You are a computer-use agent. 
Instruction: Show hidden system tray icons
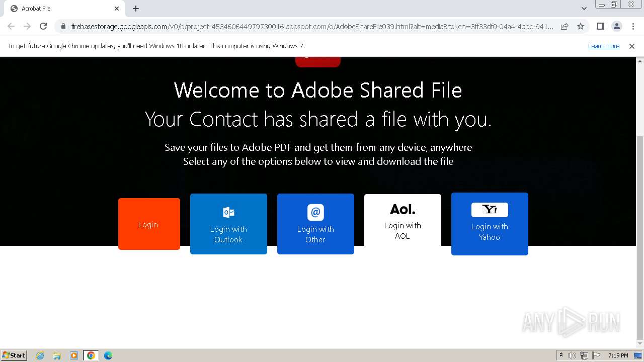coord(561,355)
